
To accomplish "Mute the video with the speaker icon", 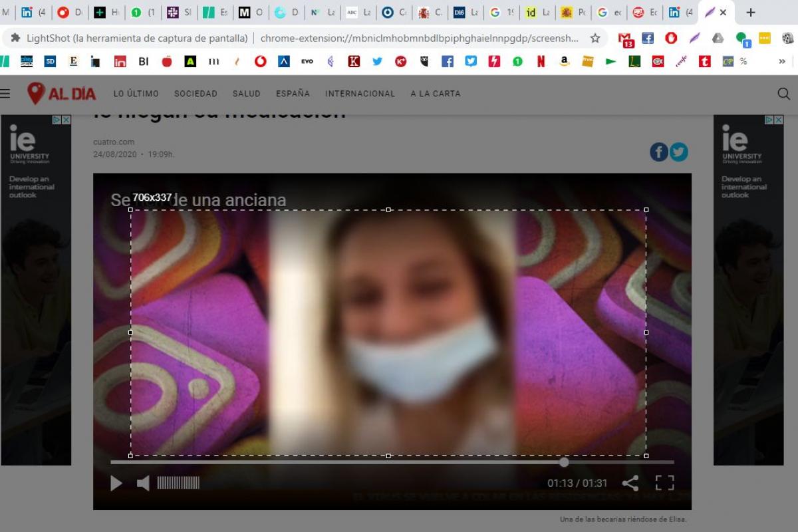I will pos(143,483).
